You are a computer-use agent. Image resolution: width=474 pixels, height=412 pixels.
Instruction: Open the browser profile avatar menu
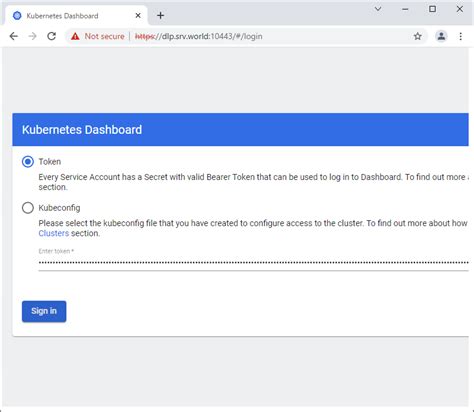[441, 36]
